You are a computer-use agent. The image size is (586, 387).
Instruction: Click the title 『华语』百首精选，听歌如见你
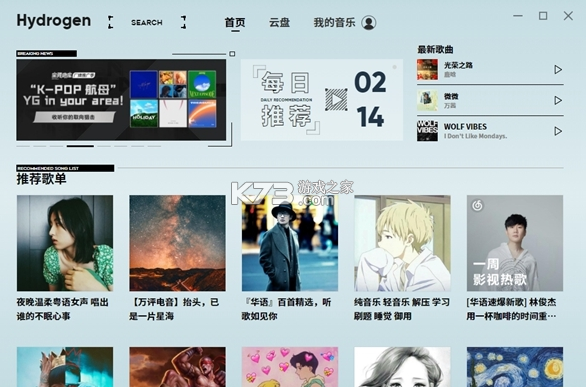(x=286, y=309)
